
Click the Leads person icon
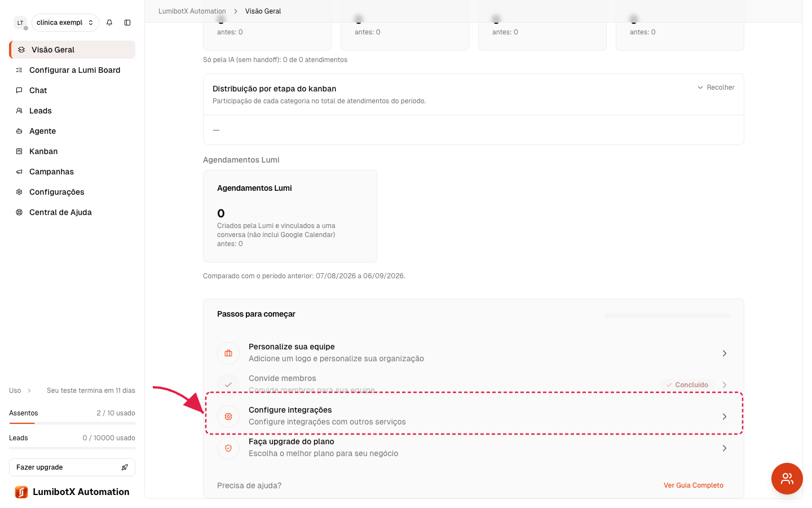pos(19,111)
